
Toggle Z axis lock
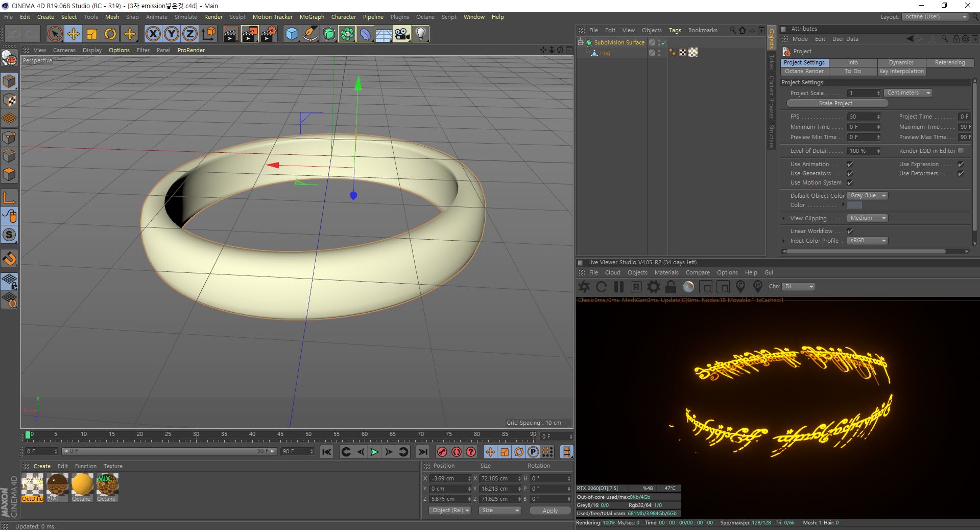coord(190,34)
